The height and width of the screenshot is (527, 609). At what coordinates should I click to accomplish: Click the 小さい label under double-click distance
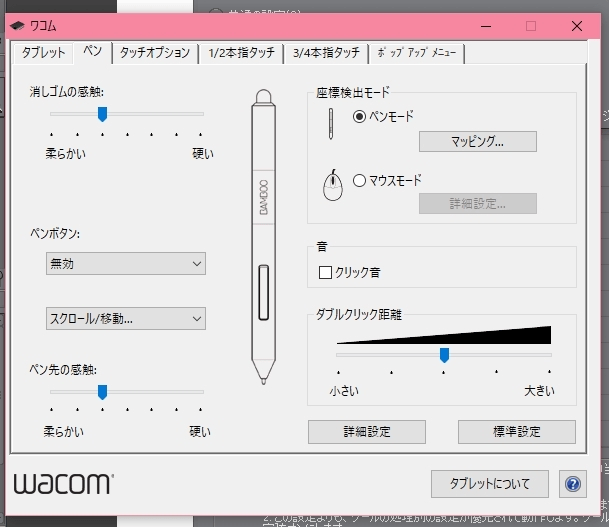point(344,391)
